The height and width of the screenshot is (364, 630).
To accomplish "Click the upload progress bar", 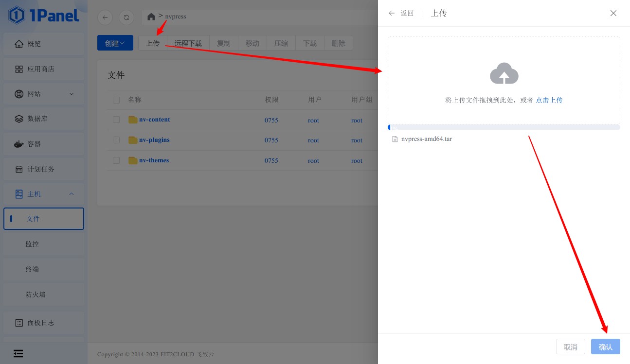I will pyautogui.click(x=504, y=127).
